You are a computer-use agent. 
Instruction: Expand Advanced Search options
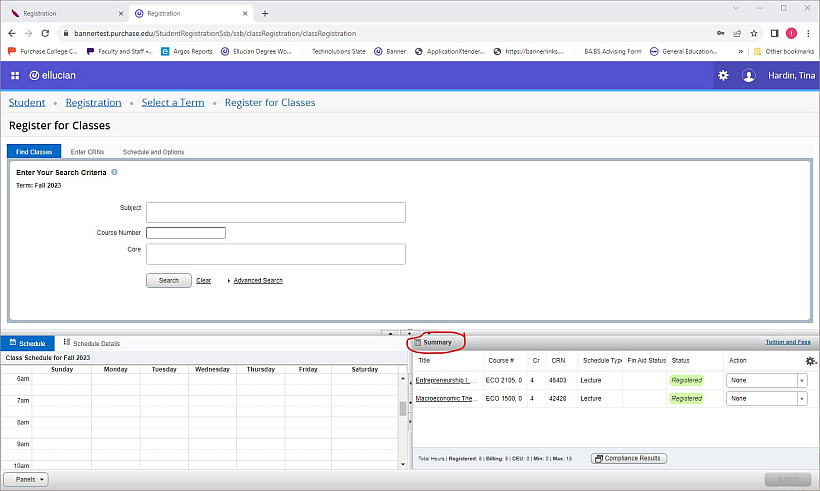tap(257, 280)
